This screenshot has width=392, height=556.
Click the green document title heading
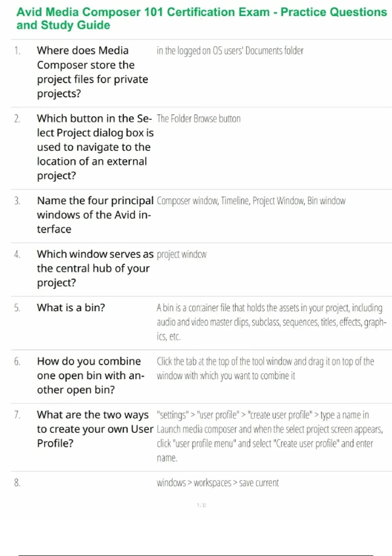[x=201, y=18]
